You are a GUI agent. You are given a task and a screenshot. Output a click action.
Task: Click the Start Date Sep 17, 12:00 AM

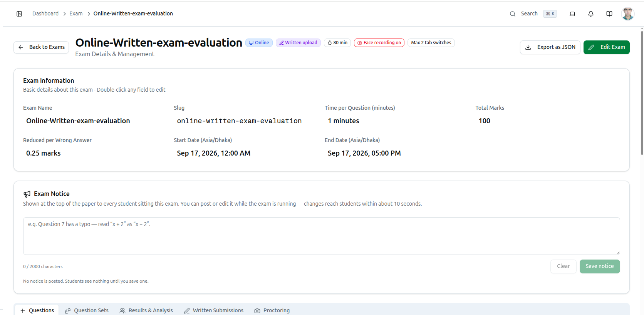214,153
